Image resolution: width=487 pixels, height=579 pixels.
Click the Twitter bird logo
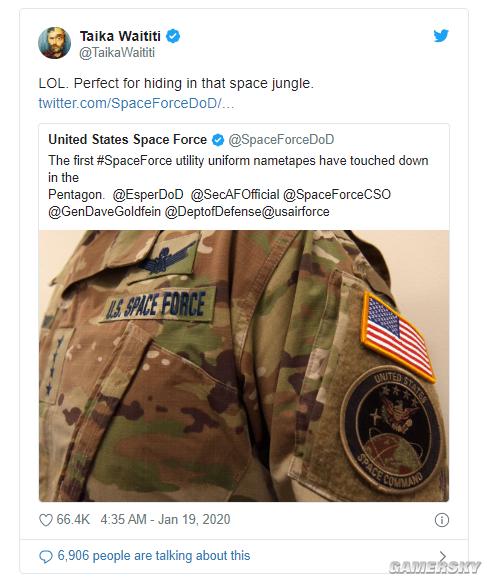pos(441,36)
